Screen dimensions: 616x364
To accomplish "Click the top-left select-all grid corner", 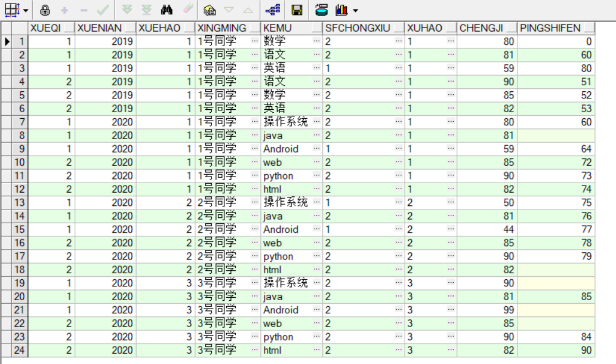I will coord(7,28).
